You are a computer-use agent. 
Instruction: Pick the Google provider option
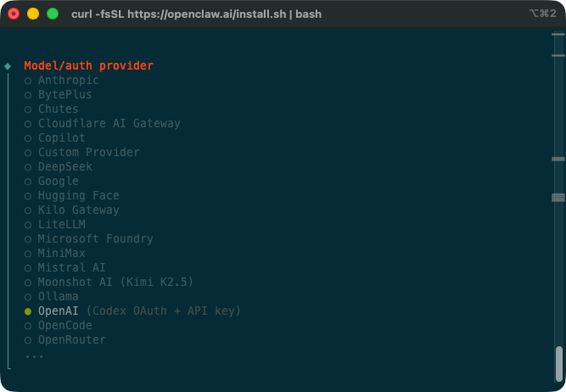tap(58, 182)
